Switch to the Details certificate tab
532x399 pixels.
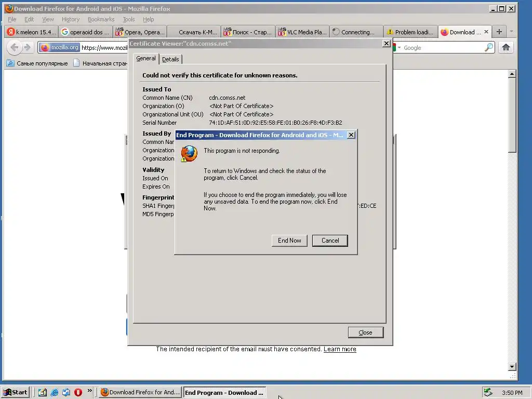point(170,59)
